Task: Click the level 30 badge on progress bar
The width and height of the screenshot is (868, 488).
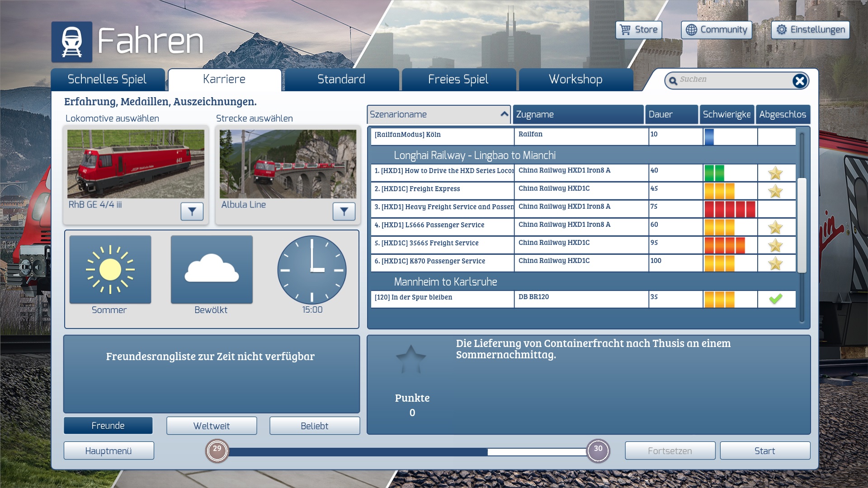Action: pyautogui.click(x=598, y=450)
